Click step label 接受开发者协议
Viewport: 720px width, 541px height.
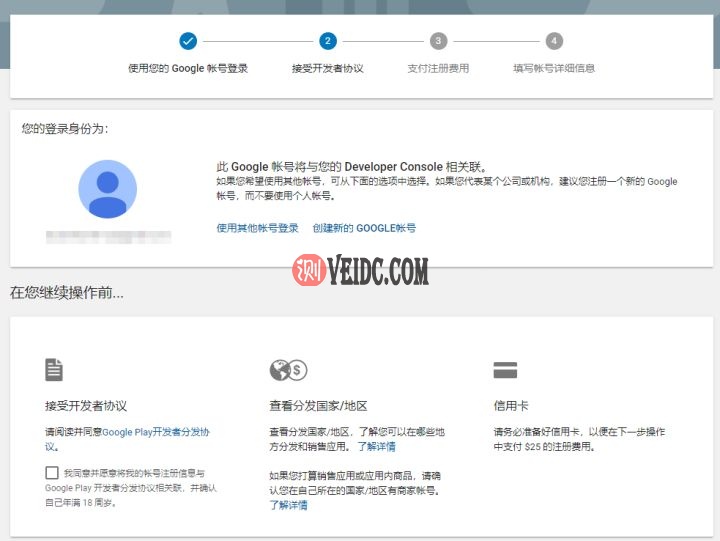[x=328, y=68]
